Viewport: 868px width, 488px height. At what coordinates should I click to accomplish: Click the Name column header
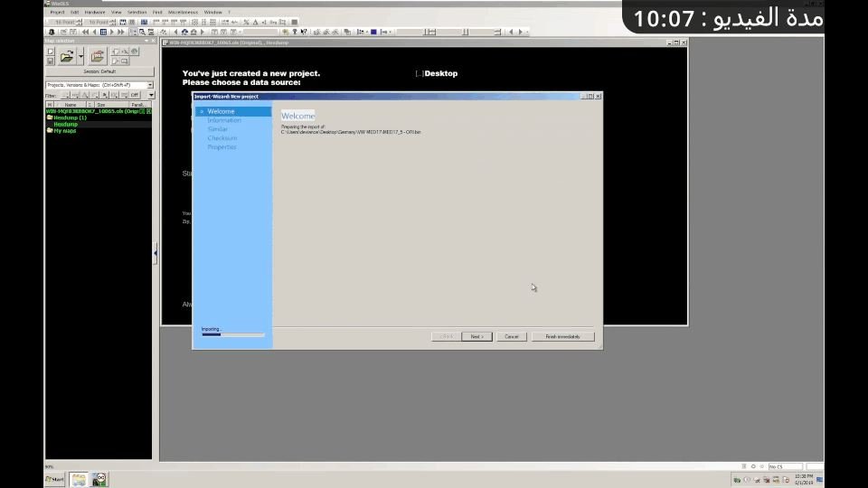tap(71, 105)
